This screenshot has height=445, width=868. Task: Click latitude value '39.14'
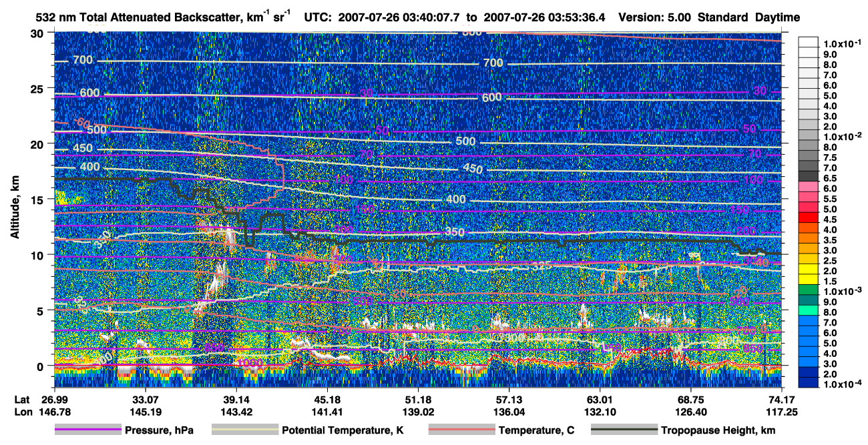(x=236, y=399)
